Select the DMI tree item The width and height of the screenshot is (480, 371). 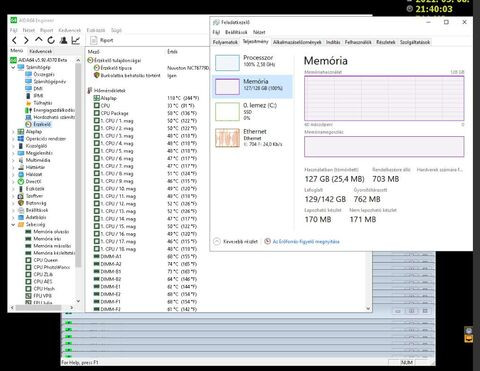[34, 89]
